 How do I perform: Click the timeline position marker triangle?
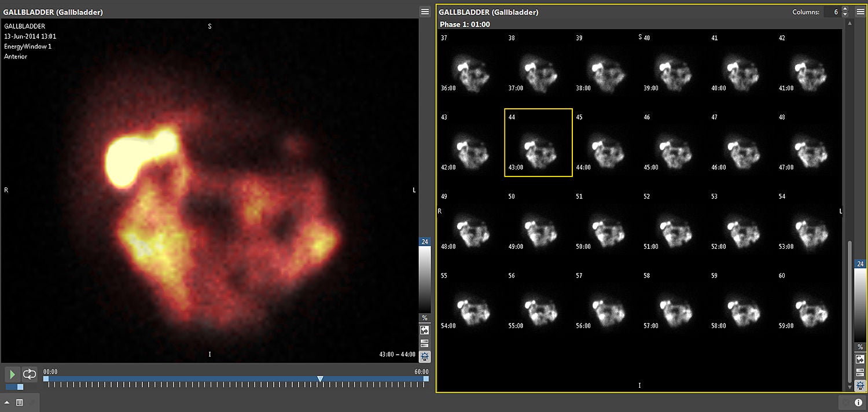pos(320,379)
